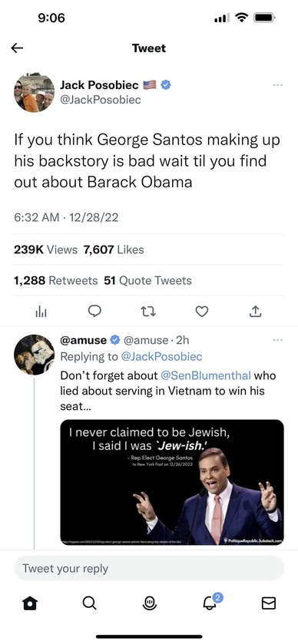Viewport: 298px width, 644px height.
Task: Tap the retweet arrows icon
Action: pyautogui.click(x=148, y=312)
